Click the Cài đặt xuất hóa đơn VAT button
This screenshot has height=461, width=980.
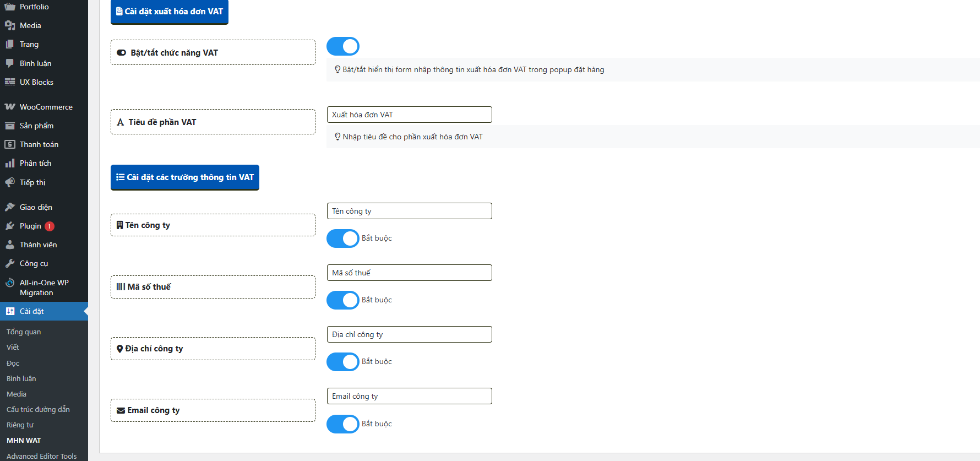[170, 12]
